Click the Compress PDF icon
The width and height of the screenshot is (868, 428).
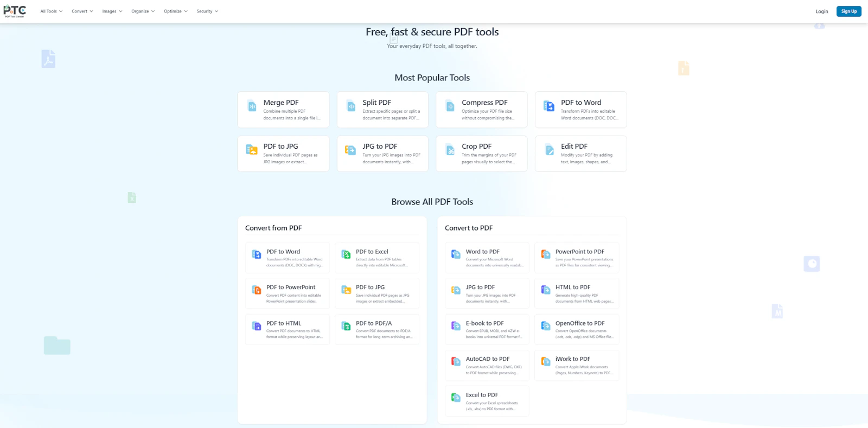450,106
